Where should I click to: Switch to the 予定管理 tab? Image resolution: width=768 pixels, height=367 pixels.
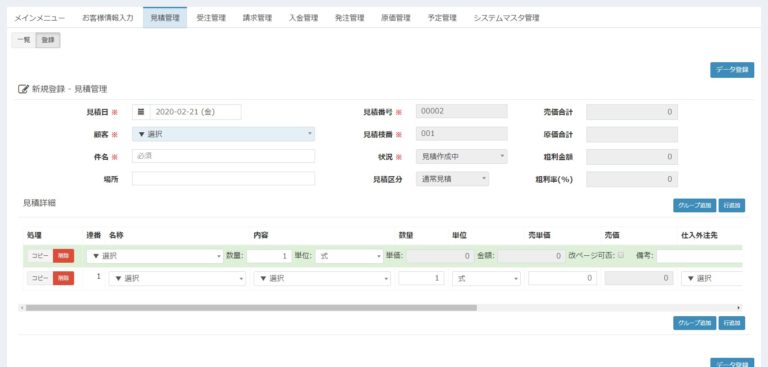442,18
